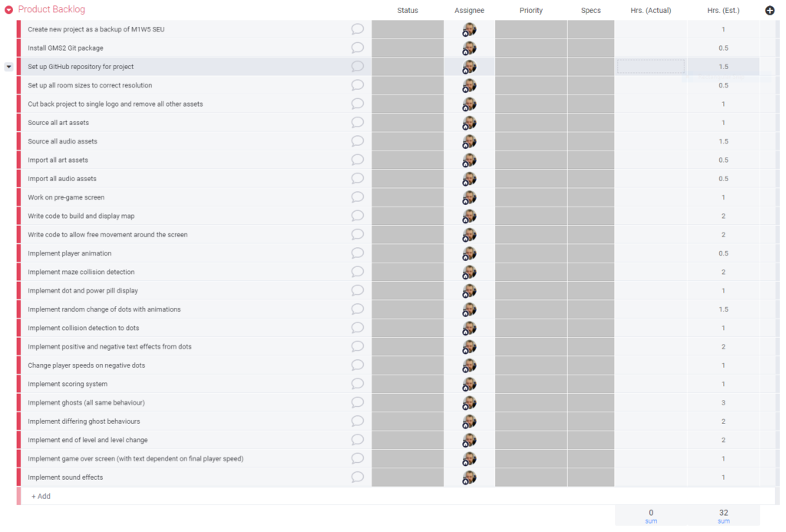786x532 pixels.
Task: Open comments for 'Install GMS2 Git package'
Action: click(357, 48)
